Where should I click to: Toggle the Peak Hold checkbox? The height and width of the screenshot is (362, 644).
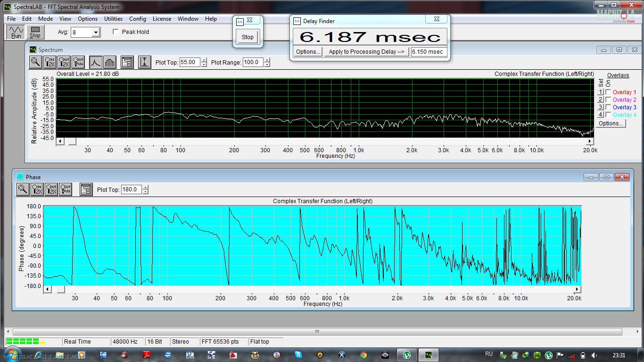coord(116,32)
